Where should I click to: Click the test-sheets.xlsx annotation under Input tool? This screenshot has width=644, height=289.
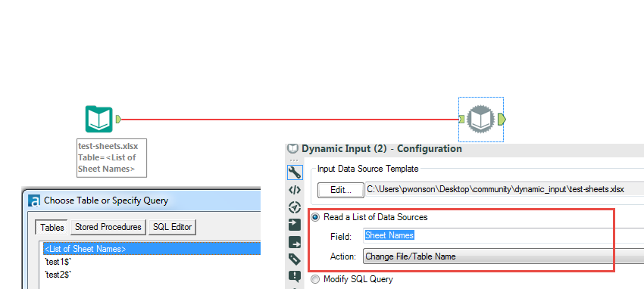(111, 158)
